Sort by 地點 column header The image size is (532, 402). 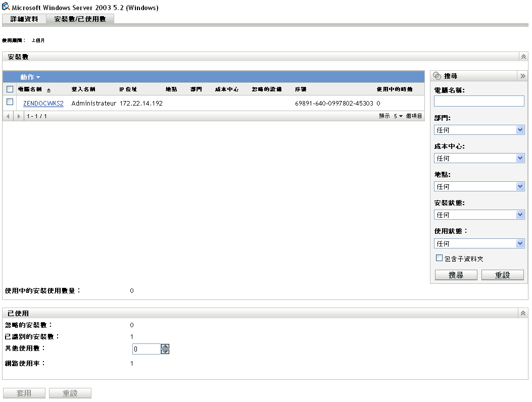click(x=171, y=89)
